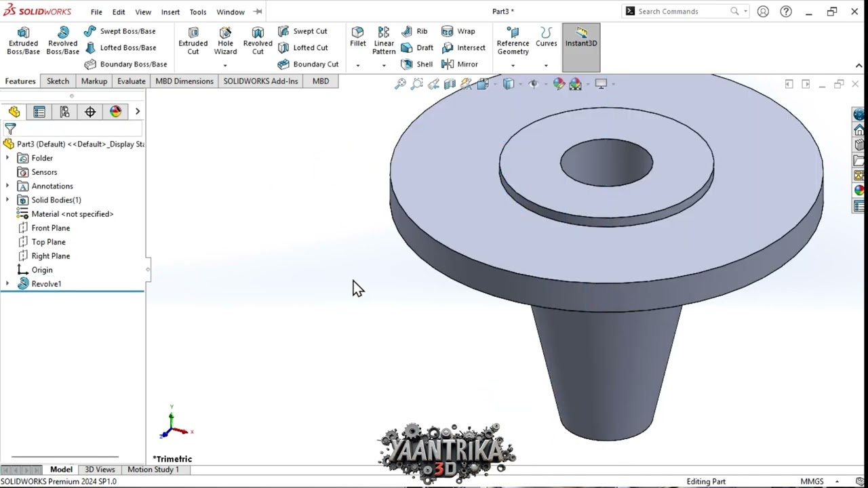Open the View menu

pyautogui.click(x=143, y=12)
